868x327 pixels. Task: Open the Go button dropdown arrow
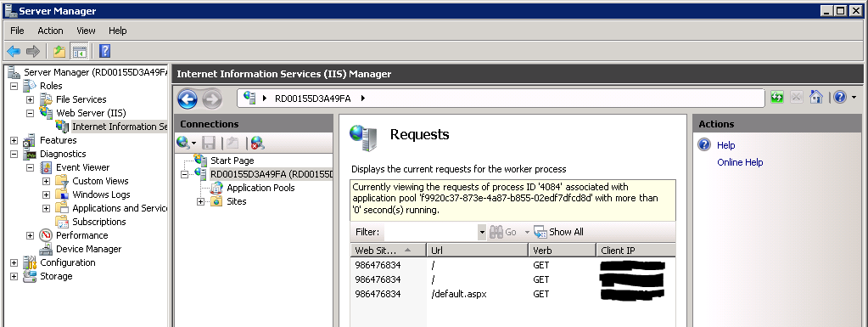click(527, 232)
